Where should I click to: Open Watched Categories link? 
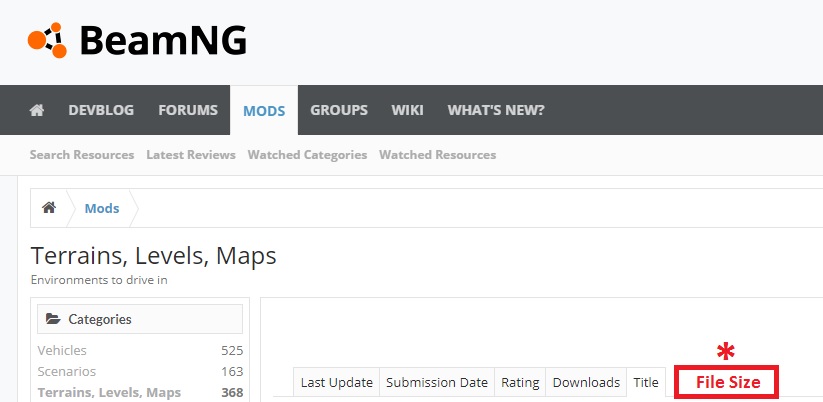[x=307, y=155]
